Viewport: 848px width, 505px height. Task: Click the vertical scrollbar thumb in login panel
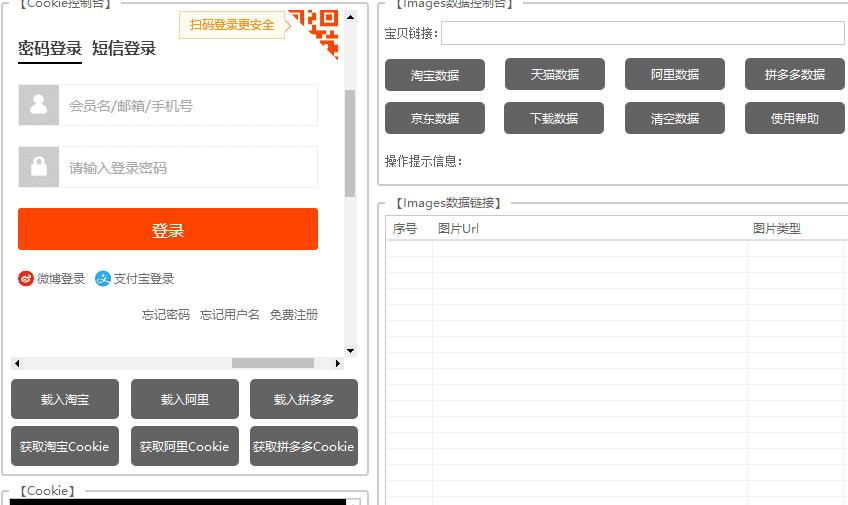(x=350, y=143)
